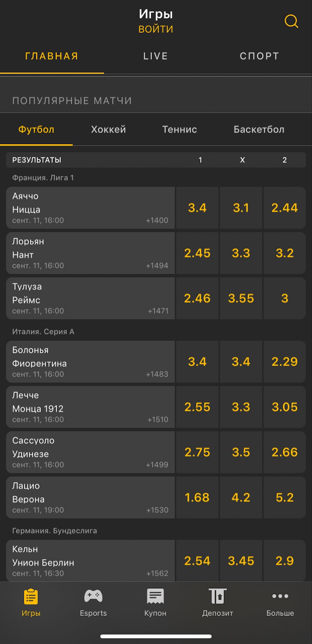Viewport: 312px width, 644px height.
Task: Expand +1494 markets for Лорьян–Нант
Action: pos(157,266)
